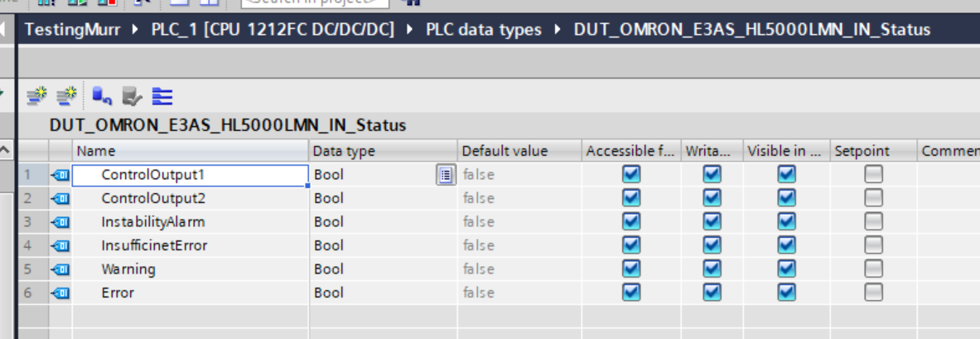This screenshot has height=339, width=980.
Task: Click the blue stacked-bars toolbar icon
Action: [162, 96]
